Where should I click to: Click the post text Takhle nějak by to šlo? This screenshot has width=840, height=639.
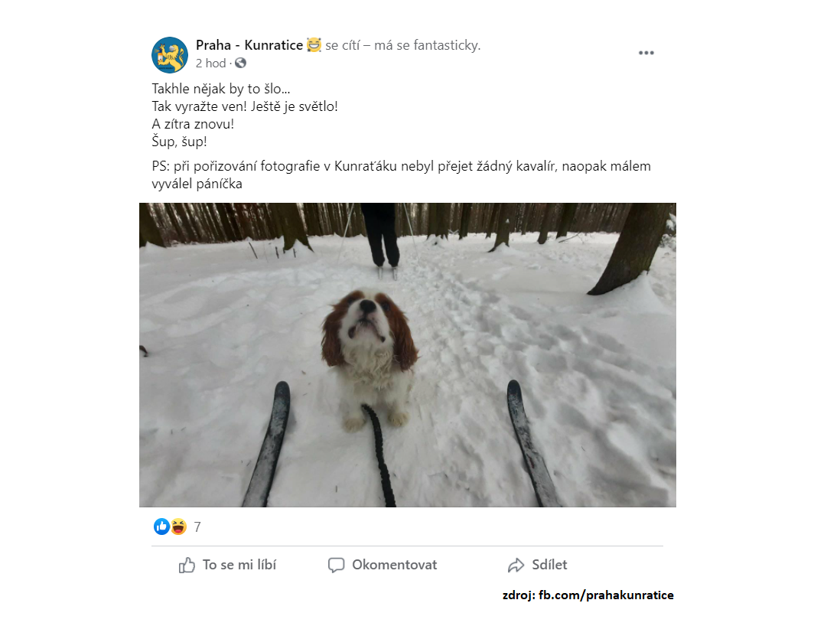click(x=221, y=89)
